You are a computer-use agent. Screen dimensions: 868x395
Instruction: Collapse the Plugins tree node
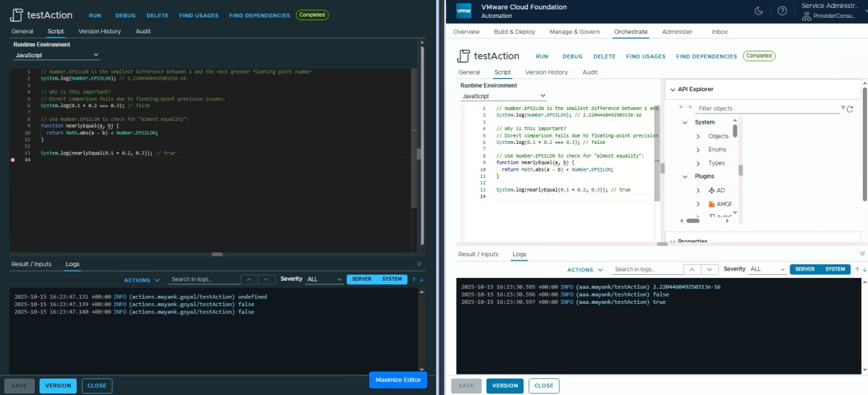click(685, 177)
